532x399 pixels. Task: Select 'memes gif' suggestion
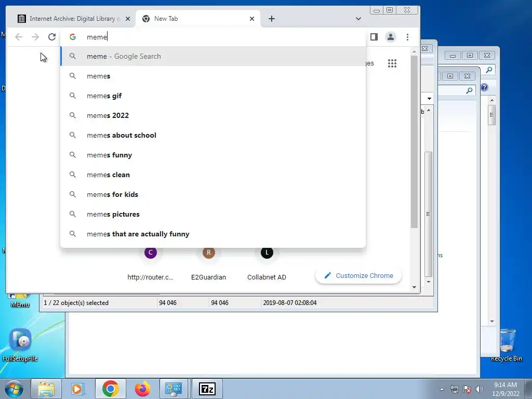[x=213, y=96]
